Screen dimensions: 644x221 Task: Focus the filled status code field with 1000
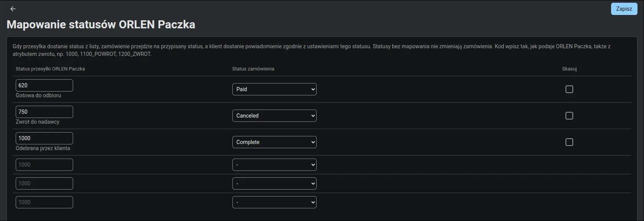44,138
